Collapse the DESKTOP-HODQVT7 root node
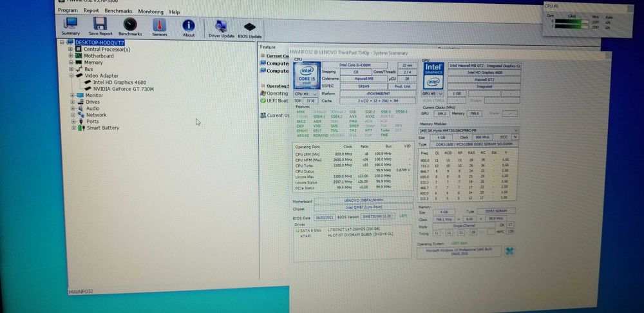The width and height of the screenshot is (644, 313). [62, 43]
